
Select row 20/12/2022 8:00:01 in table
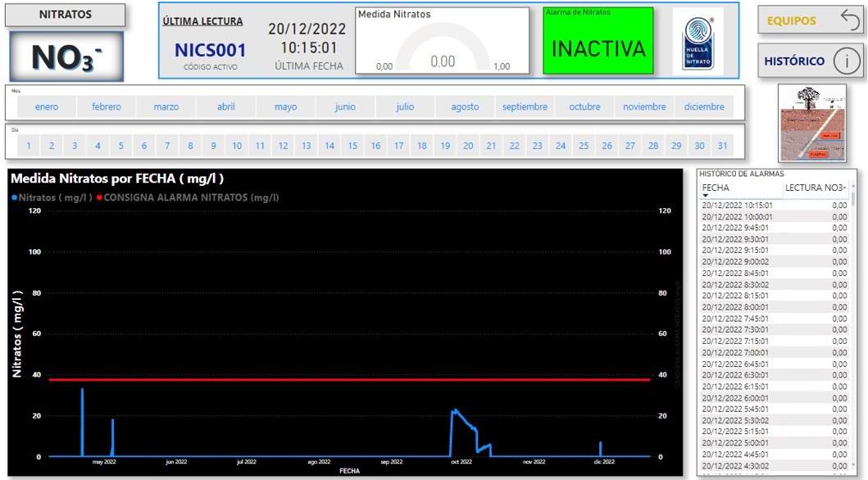pyautogui.click(x=774, y=307)
